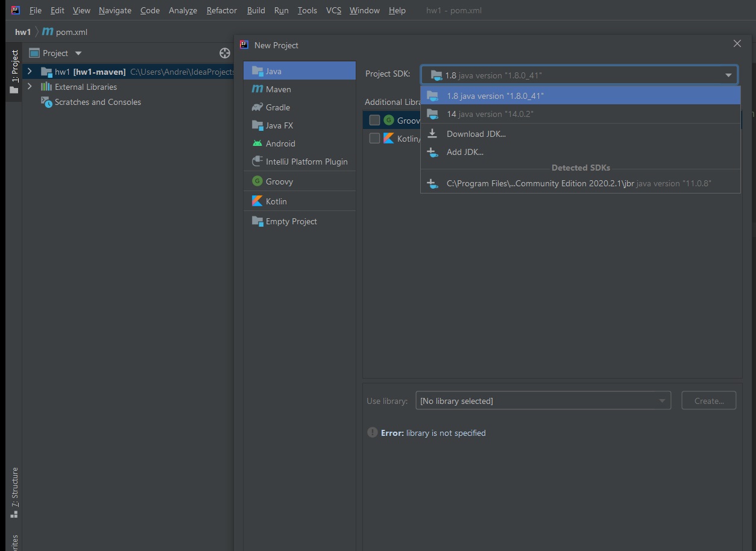Open the Tools menu
Screen dimensions: 756x551
click(307, 10)
